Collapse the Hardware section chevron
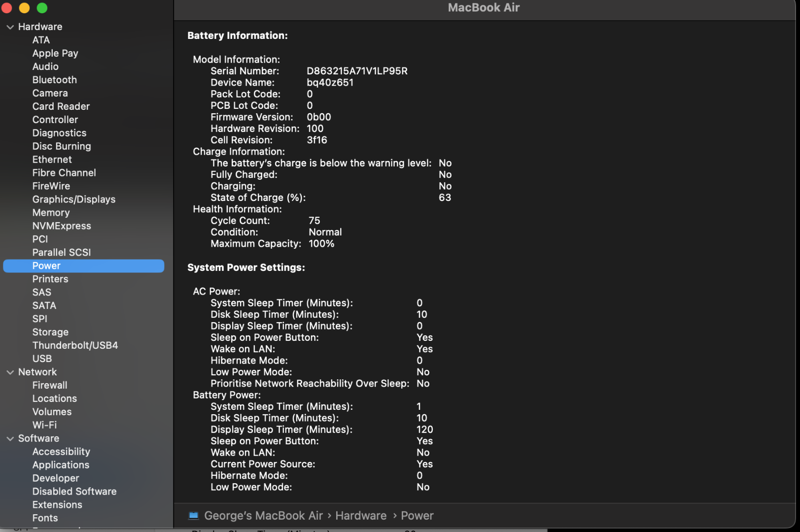Viewport: 800px width, 532px height. 10,27
